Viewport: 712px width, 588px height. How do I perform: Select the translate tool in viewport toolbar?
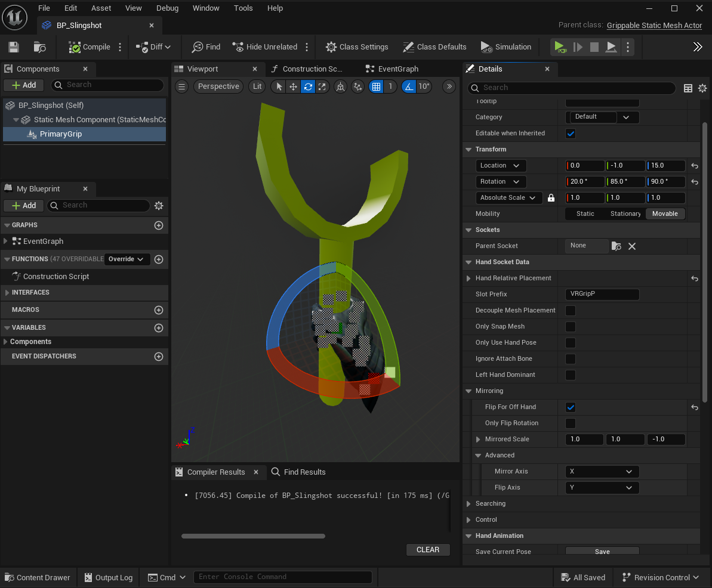pyautogui.click(x=293, y=86)
